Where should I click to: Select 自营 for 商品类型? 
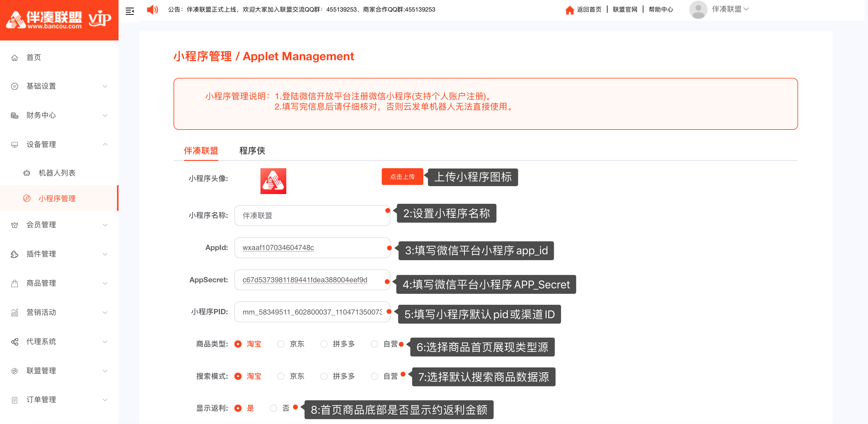pyautogui.click(x=374, y=344)
